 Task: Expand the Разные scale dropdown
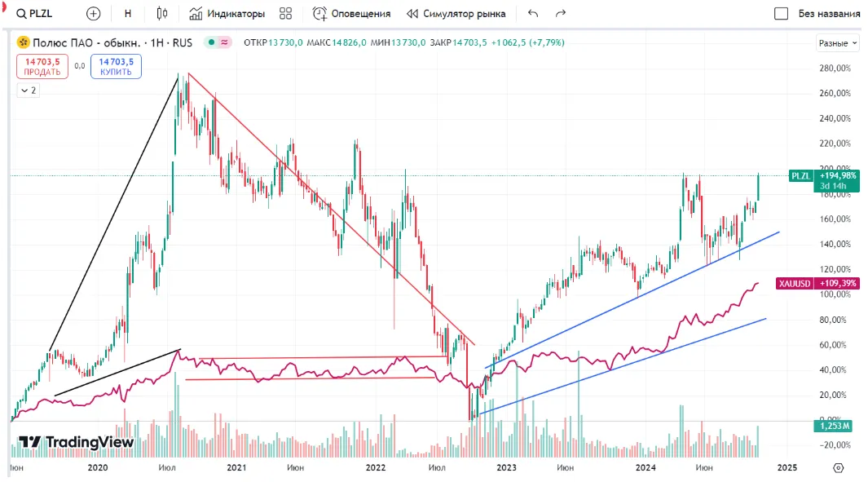click(x=838, y=43)
